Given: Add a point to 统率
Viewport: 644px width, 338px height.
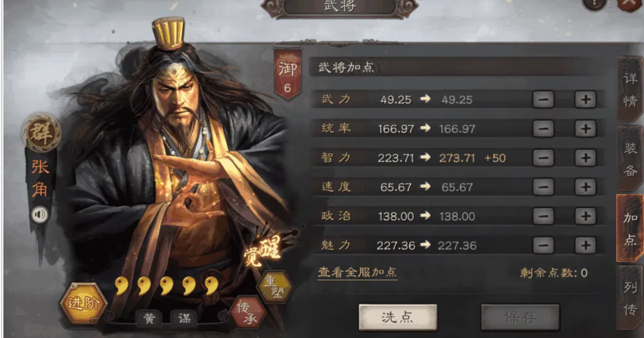Looking at the screenshot, I should pyautogui.click(x=585, y=129).
